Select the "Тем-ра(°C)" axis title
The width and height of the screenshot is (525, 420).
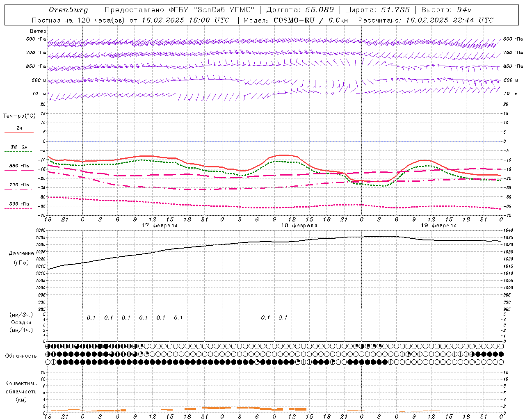(x=19, y=116)
